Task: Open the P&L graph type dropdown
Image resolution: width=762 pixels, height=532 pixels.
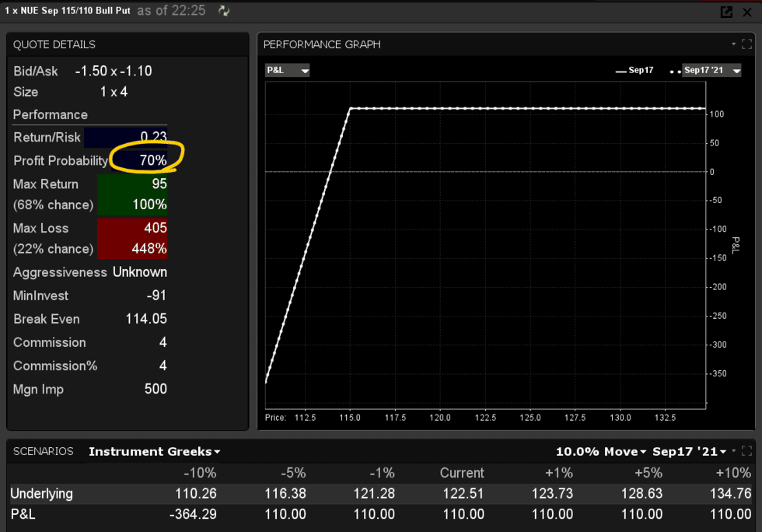Action: tap(288, 71)
